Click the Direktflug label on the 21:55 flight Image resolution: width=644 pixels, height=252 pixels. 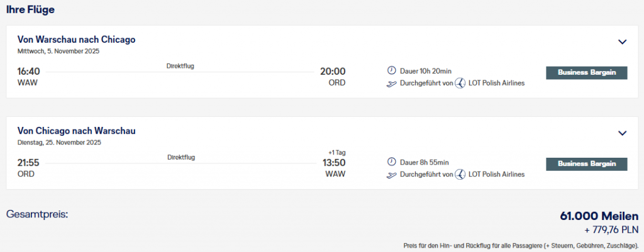[x=180, y=157]
